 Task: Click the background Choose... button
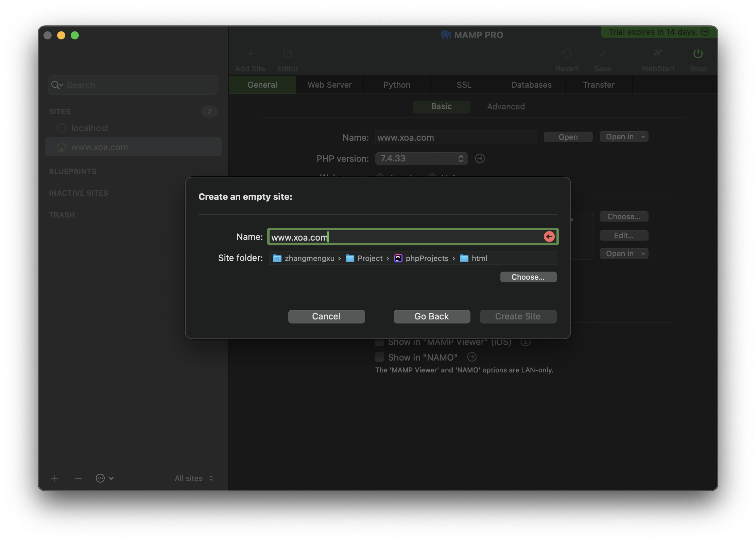coord(624,216)
